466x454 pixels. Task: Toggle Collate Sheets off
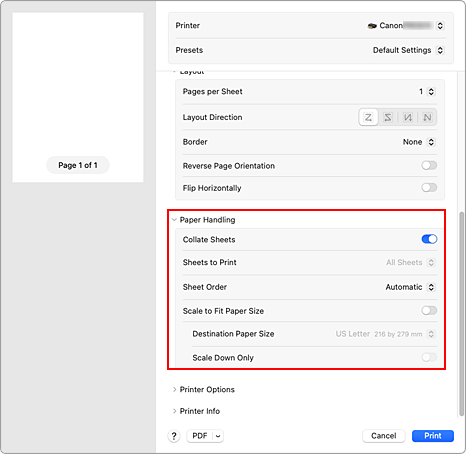(x=429, y=239)
